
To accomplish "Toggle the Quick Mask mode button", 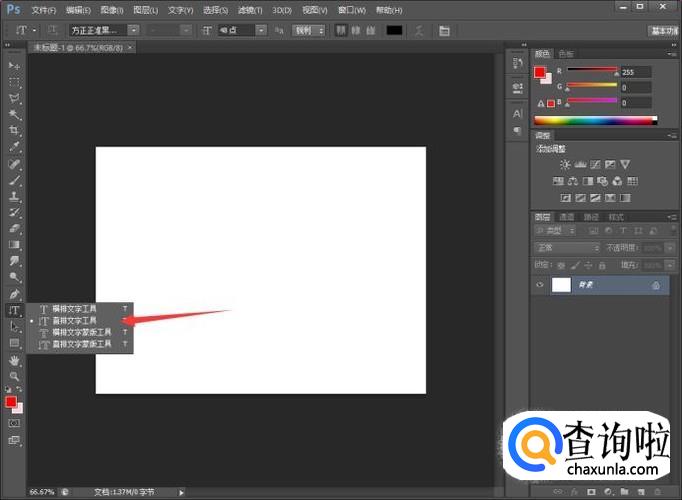I will pos(14,423).
